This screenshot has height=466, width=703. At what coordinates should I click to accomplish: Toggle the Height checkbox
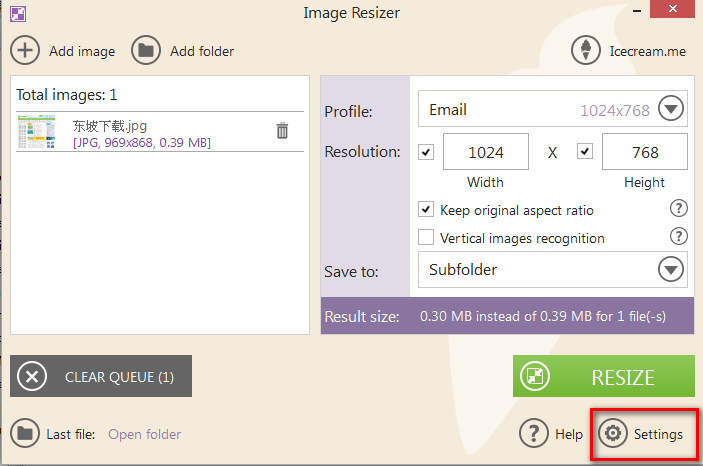585,153
